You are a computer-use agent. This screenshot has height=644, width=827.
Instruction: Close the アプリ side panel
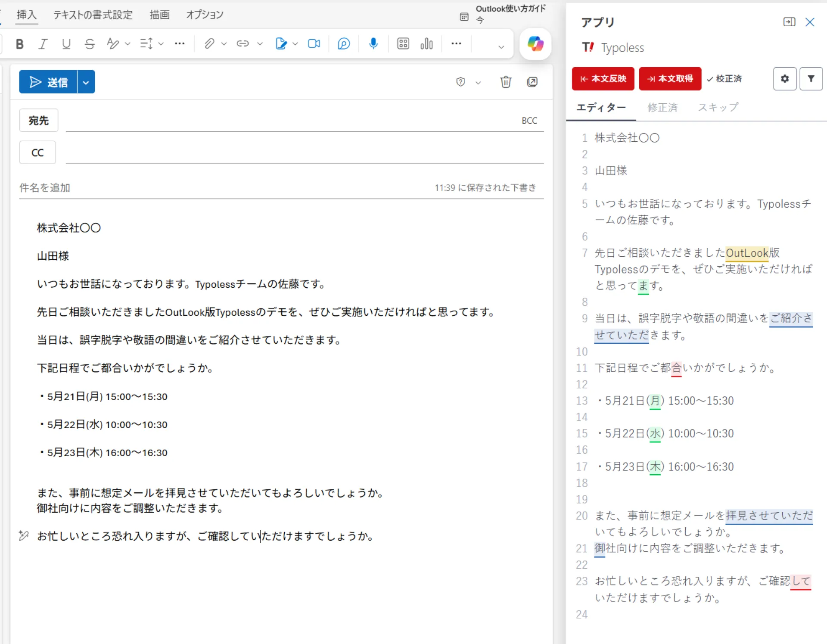(x=810, y=22)
